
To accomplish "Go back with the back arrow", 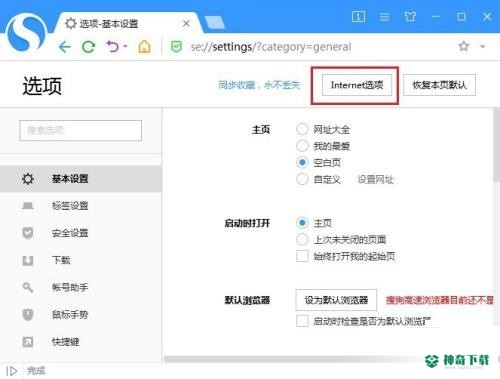I will 65,47.
